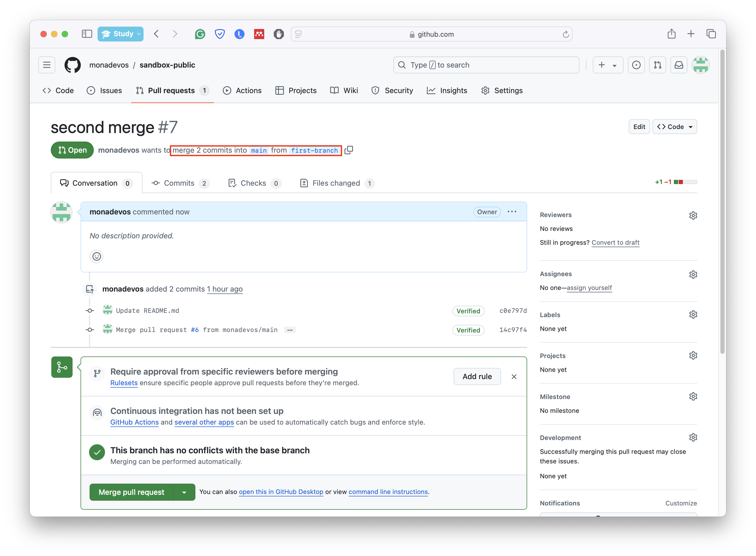Viewport: 756px width, 556px height.
Task: Open the user avatar menu in header
Action: click(700, 65)
